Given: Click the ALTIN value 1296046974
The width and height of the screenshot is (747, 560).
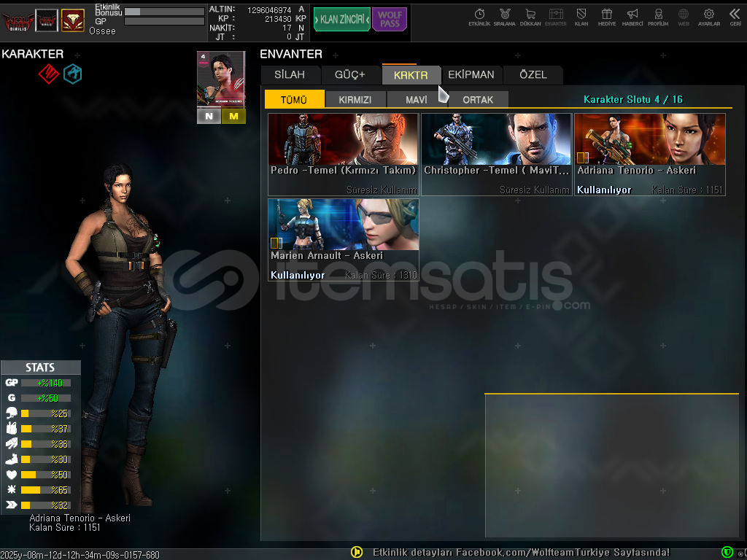Looking at the screenshot, I should (x=268, y=10).
